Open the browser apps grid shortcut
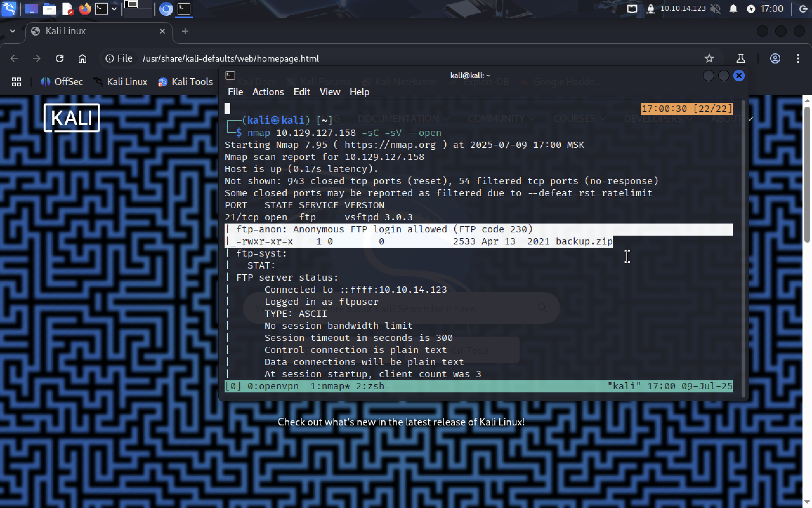The image size is (812, 508). pyautogui.click(x=16, y=82)
